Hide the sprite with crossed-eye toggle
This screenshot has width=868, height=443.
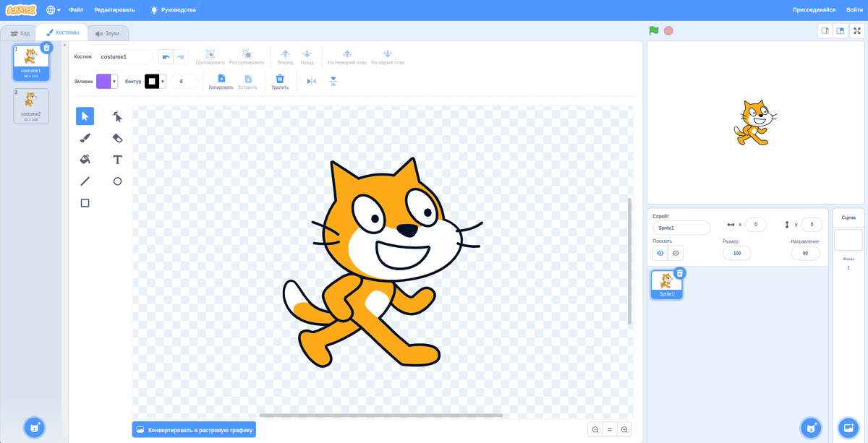coord(676,253)
